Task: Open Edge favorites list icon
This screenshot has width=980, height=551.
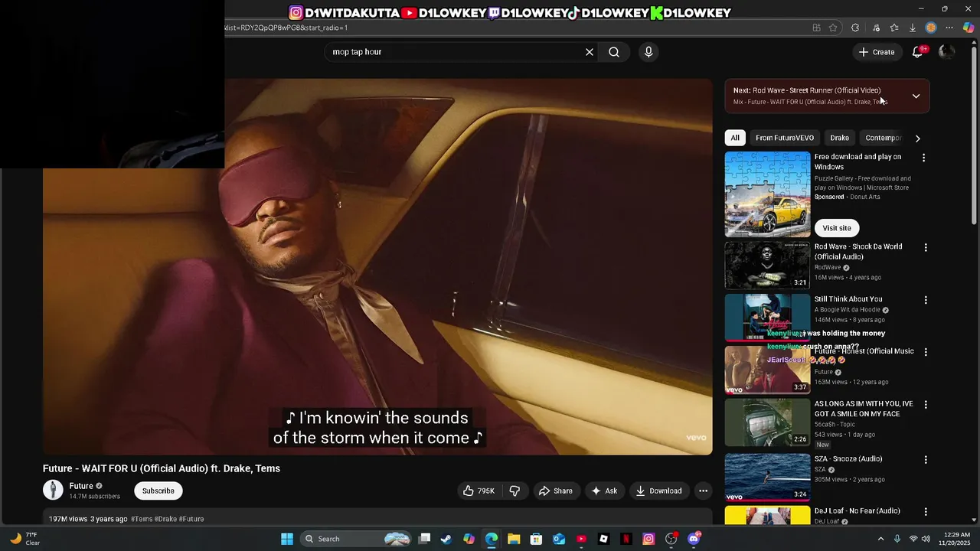Action: tap(894, 28)
